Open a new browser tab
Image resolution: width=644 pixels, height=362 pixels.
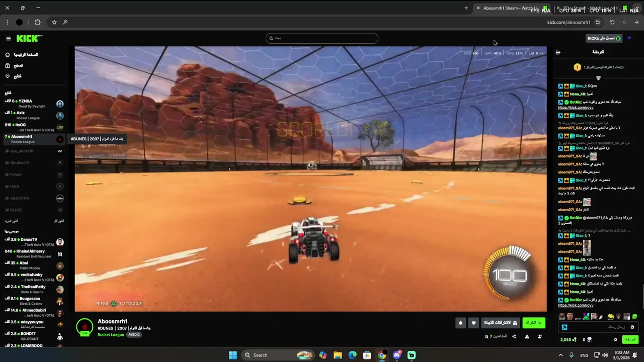[x=466, y=8]
